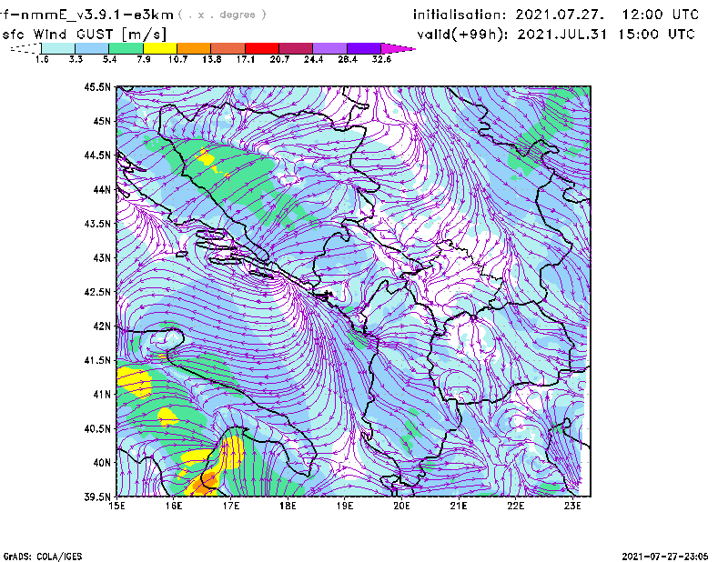Click the 'valid(+99h): 2021.JUL.31 15:00 UTC' line
The image size is (728, 562).
point(556,35)
